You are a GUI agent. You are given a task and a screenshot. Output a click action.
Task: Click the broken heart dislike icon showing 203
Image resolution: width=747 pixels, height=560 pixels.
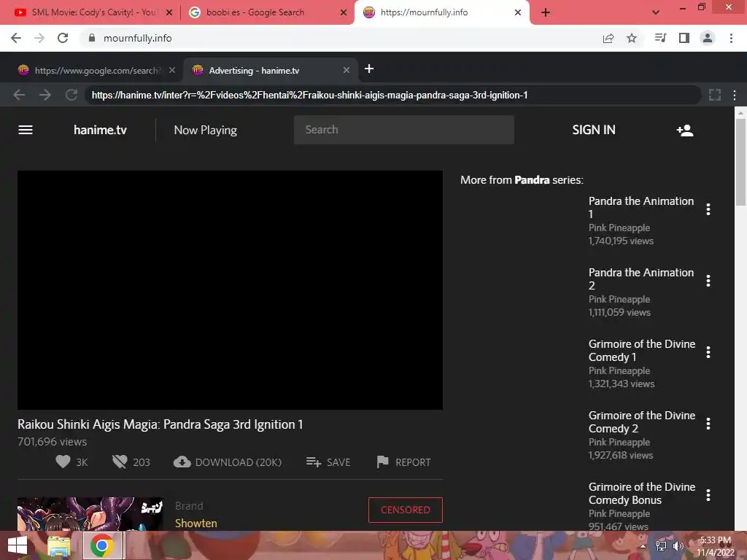[120, 462]
